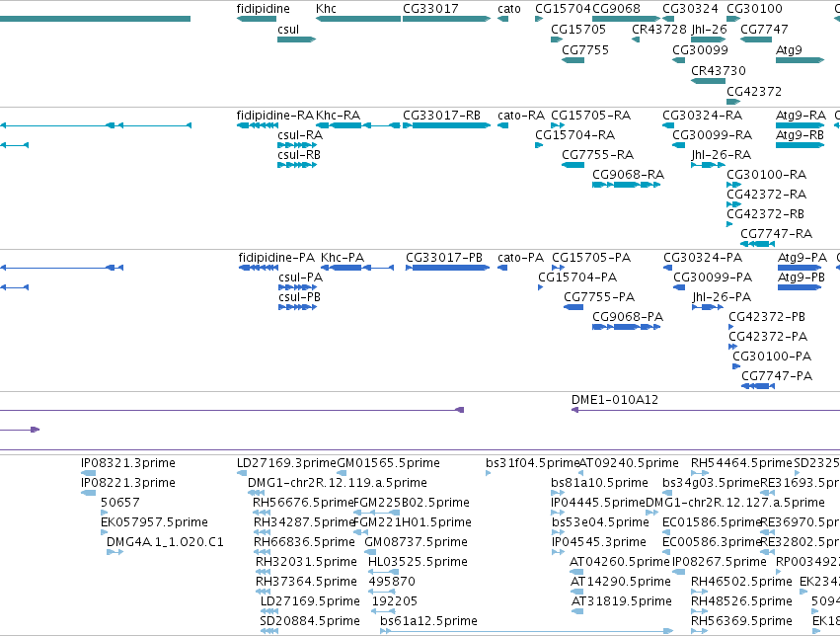Screen dimensions: 840x636
Task: Select the Khc gene label
Action: pos(326,9)
